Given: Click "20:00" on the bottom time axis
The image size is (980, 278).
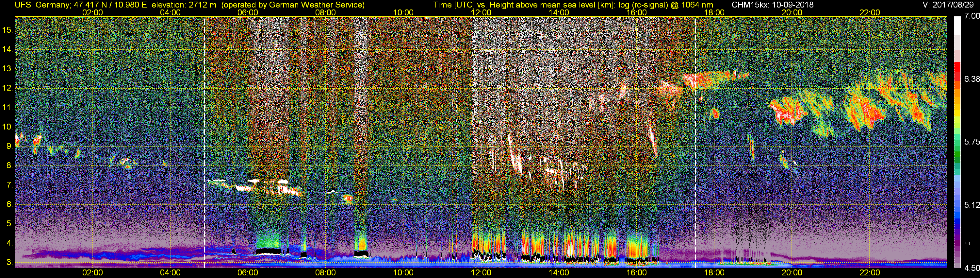Looking at the screenshot, I should coord(792,273).
